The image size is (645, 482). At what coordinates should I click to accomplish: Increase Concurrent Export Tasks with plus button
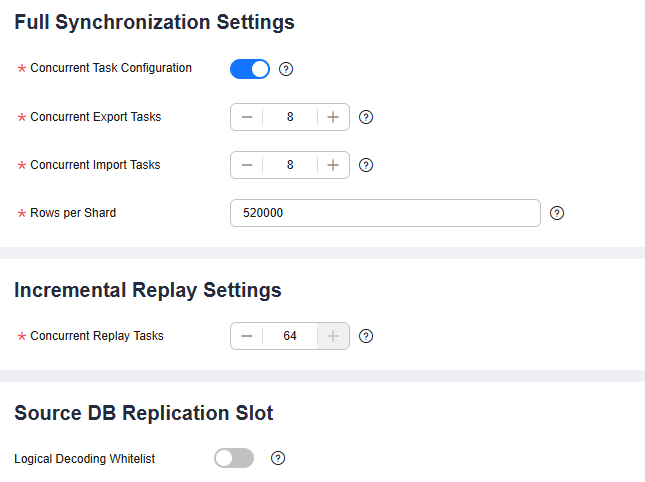point(333,117)
